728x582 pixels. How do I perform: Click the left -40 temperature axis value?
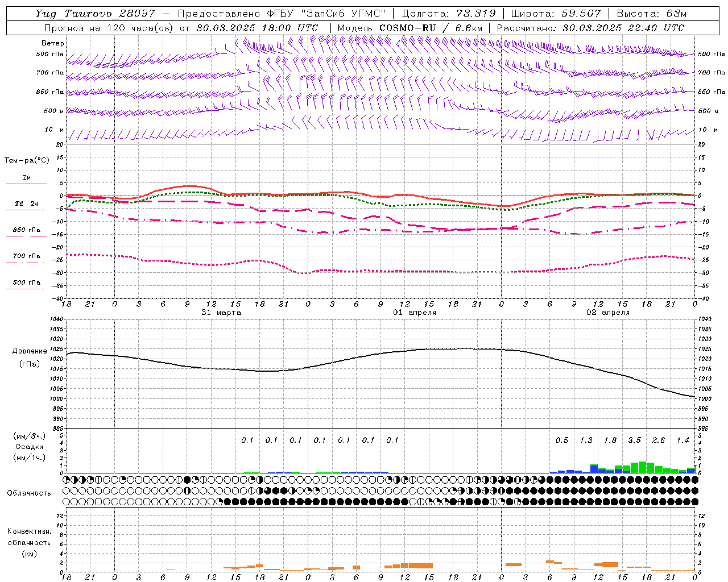click(x=59, y=298)
